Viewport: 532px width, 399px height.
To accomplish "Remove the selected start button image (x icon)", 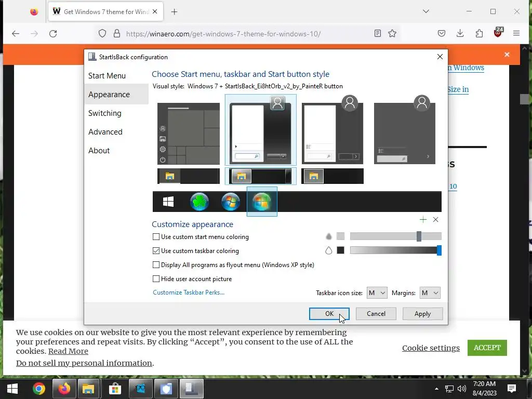I will 436,220.
